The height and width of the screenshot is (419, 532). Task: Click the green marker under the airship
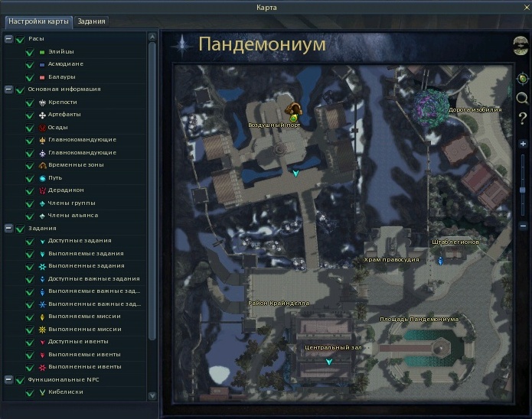(293, 119)
